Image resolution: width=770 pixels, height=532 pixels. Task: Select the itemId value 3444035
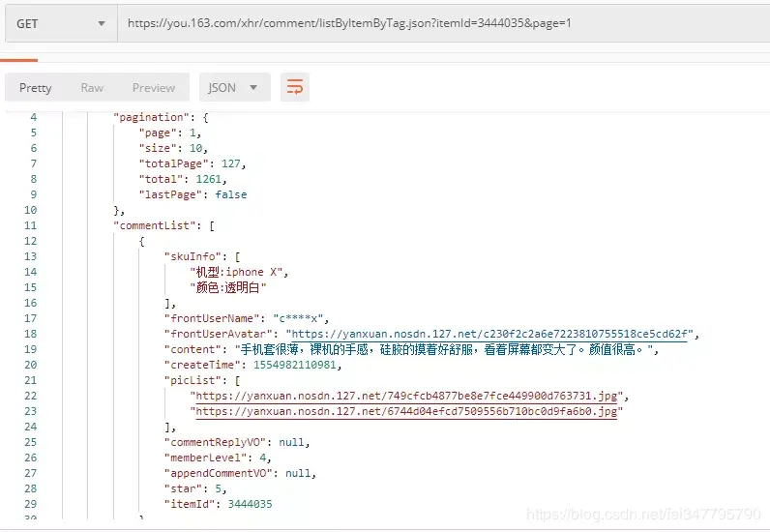250,504
